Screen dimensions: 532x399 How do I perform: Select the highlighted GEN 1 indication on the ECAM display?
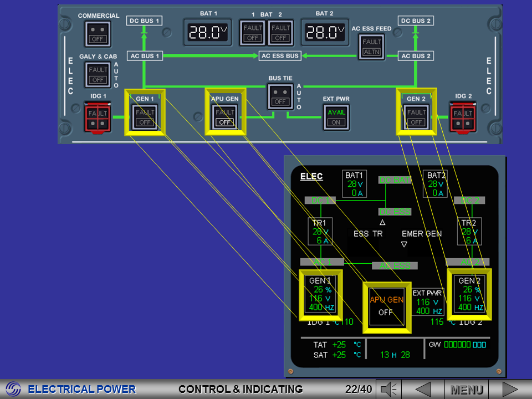click(x=321, y=295)
